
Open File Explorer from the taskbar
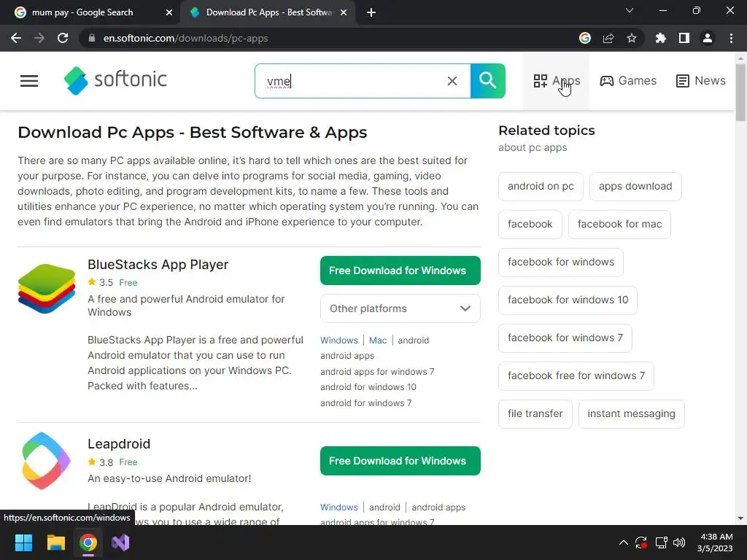point(55,542)
